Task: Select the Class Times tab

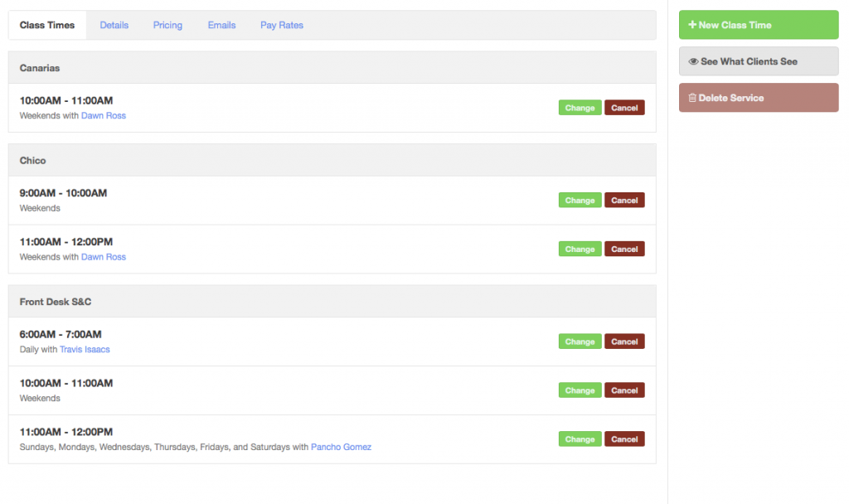Action: pos(47,25)
